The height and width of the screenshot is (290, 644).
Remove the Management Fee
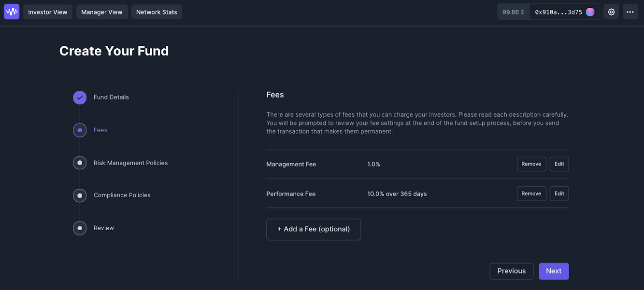(x=531, y=164)
